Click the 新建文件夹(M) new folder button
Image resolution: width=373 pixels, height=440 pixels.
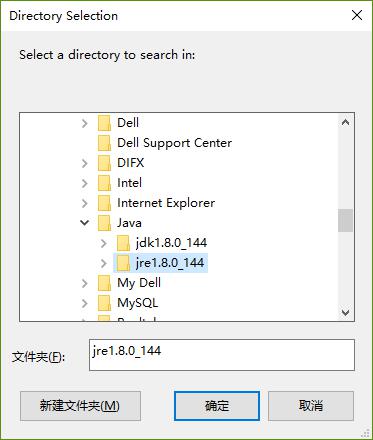pos(80,406)
